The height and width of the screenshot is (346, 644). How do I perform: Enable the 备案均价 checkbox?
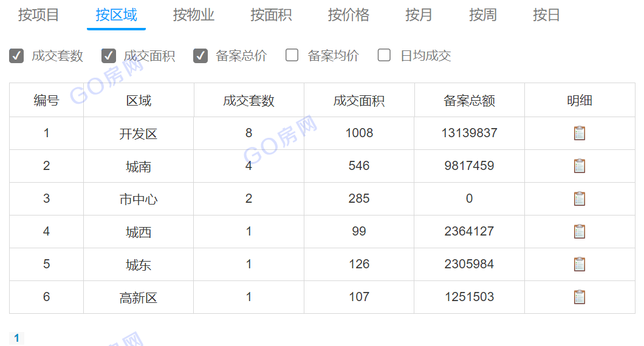[x=292, y=56]
